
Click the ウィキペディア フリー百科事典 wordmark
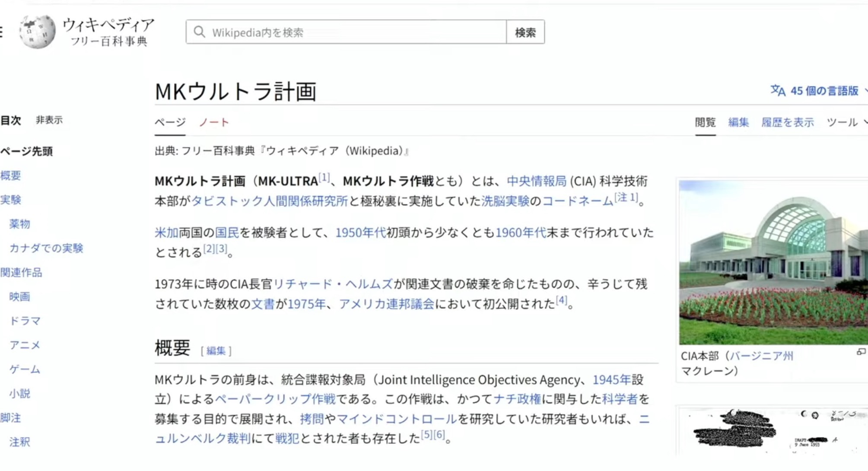(x=108, y=32)
